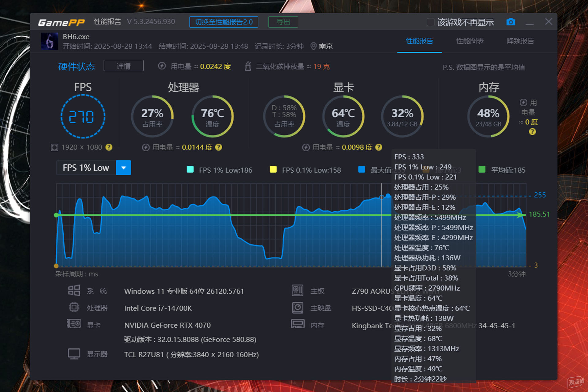Click the GPU 64℃ temperature gauge
This screenshot has width=588, height=392.
343,116
